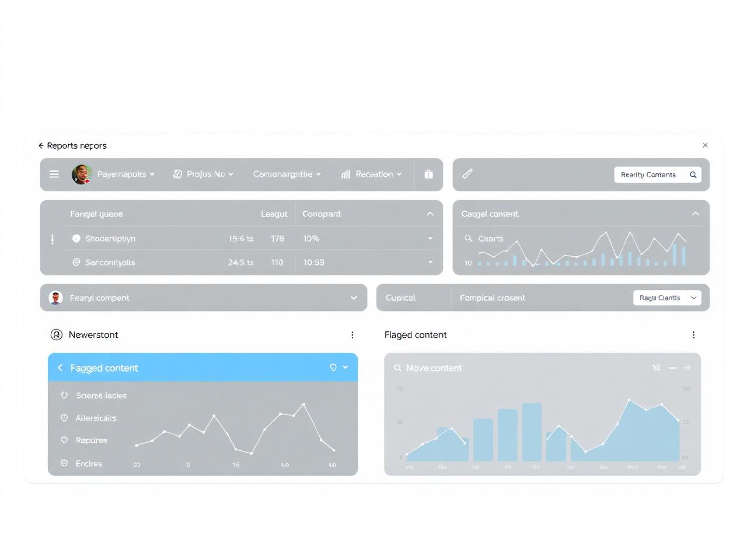Viewport: 747px width, 560px height.
Task: Close the Reports panel
Action: click(x=705, y=145)
